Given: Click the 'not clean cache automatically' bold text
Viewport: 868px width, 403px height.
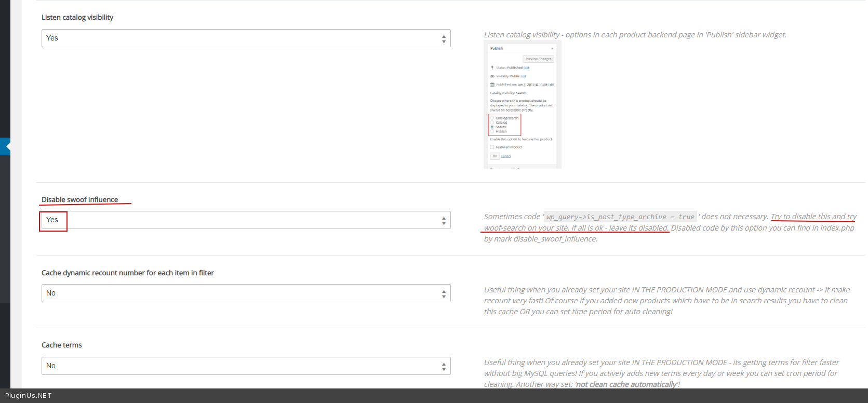Looking at the screenshot, I should pos(626,385).
